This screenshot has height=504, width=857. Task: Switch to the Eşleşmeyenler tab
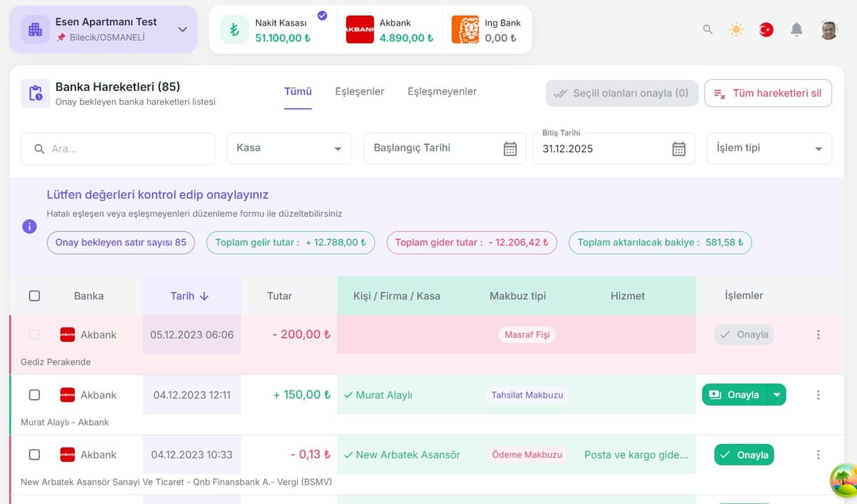tap(442, 91)
